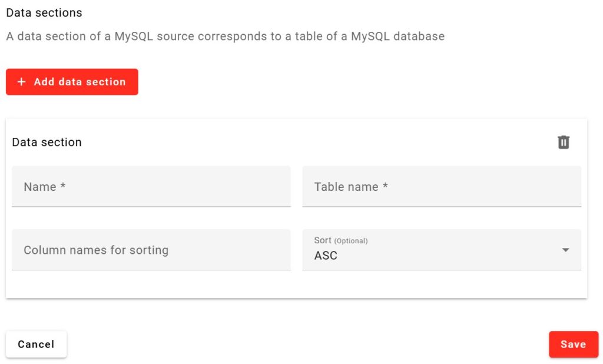Click the plus icon on Add data section
This screenshot has height=364, width=603.
[22, 82]
